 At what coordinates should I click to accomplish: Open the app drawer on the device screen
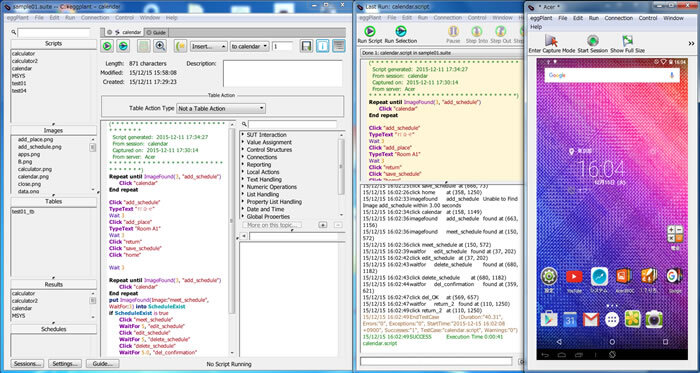(x=612, y=319)
